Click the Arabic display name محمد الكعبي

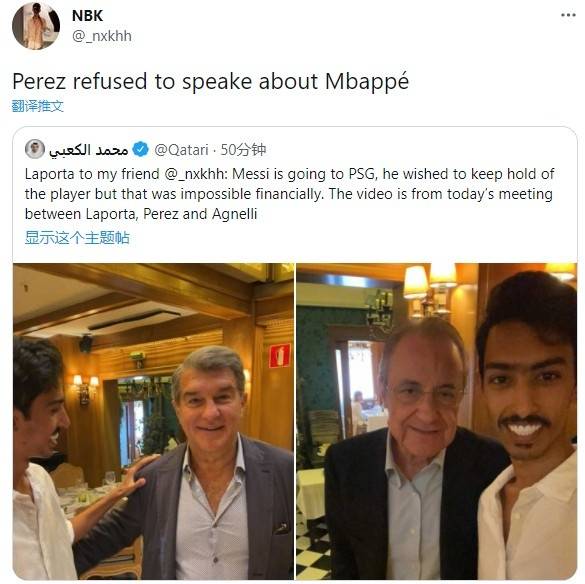pyautogui.click(x=89, y=150)
